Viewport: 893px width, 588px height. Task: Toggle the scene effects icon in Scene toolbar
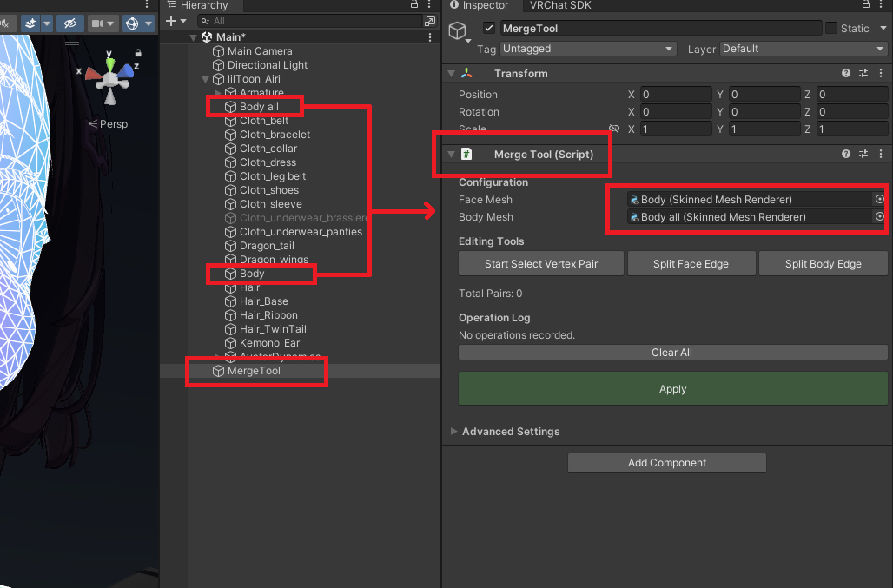(x=30, y=23)
